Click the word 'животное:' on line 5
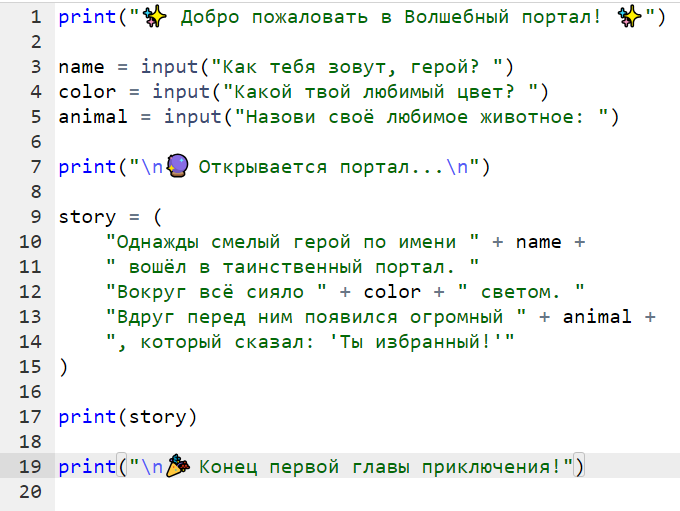680x511 pixels. click(x=532, y=118)
